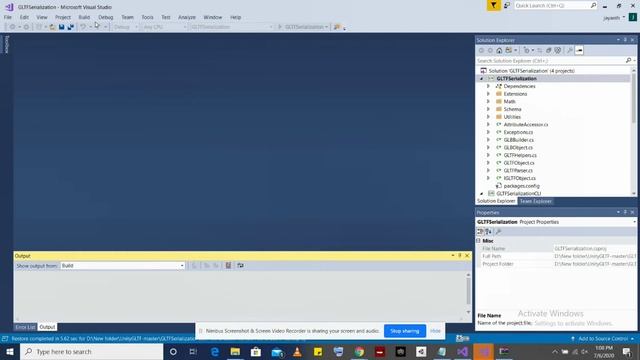Click the Solution Explorer vertical scrollbar

pyautogui.click(x=634, y=131)
